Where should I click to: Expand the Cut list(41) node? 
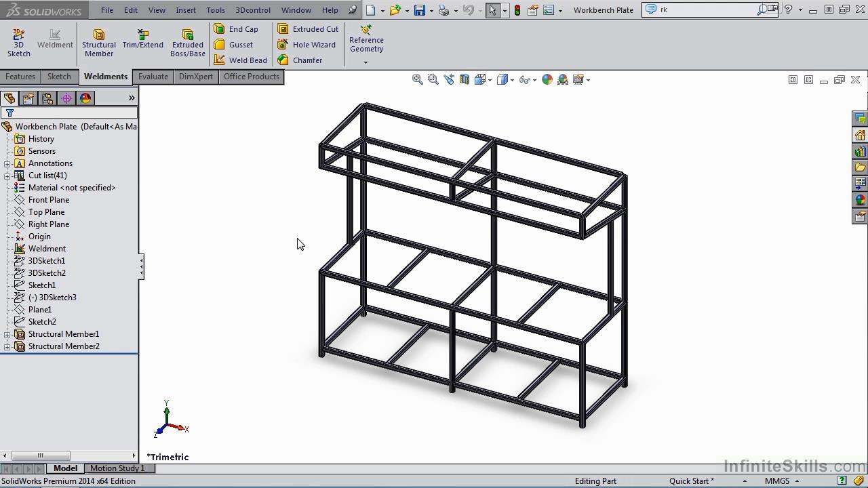7,176
